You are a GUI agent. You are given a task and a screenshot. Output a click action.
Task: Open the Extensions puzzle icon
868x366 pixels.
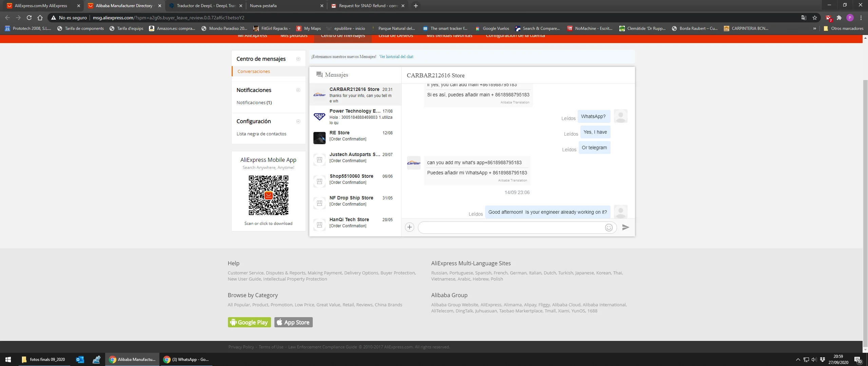(839, 18)
